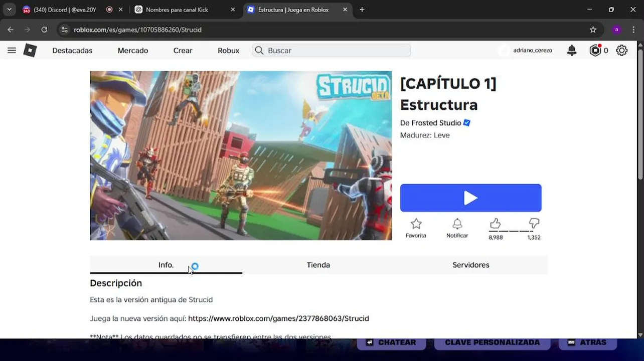Click the like/dislike ratio bar
The image size is (644, 361).
(x=515, y=231)
